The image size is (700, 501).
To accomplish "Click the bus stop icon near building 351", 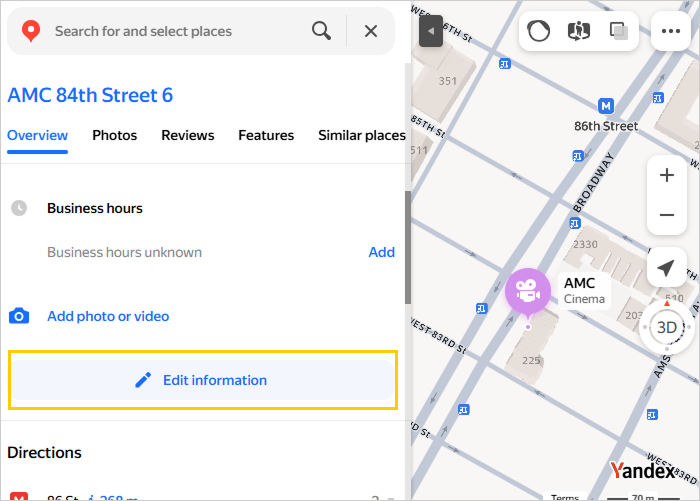I will point(504,64).
